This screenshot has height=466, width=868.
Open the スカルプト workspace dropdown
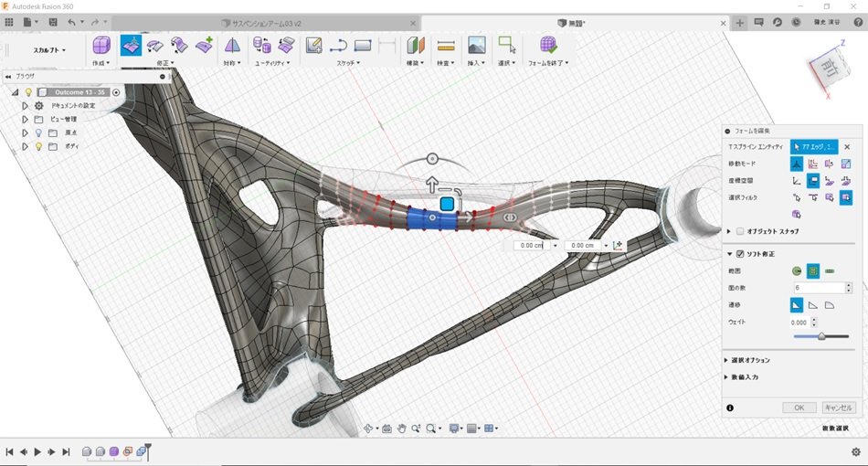(x=49, y=50)
